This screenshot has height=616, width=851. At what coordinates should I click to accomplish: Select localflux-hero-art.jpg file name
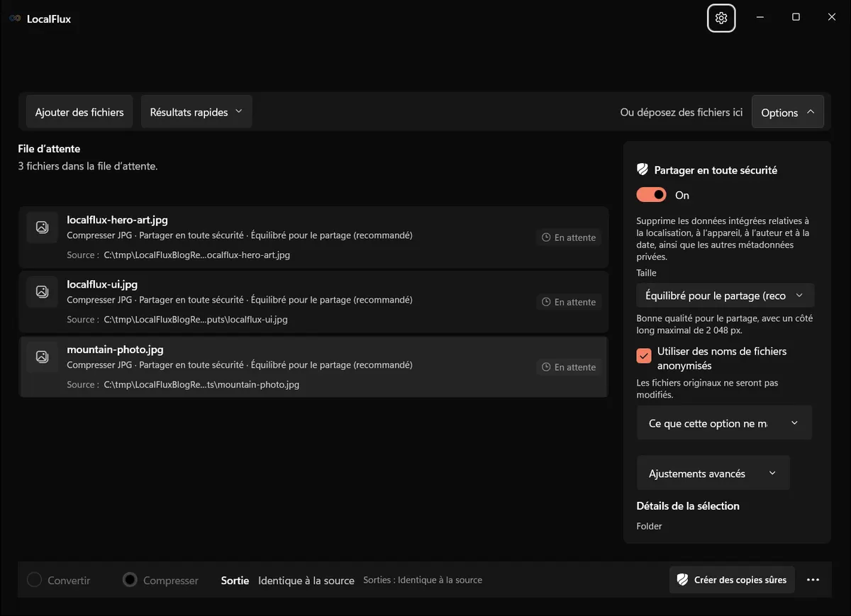click(117, 220)
